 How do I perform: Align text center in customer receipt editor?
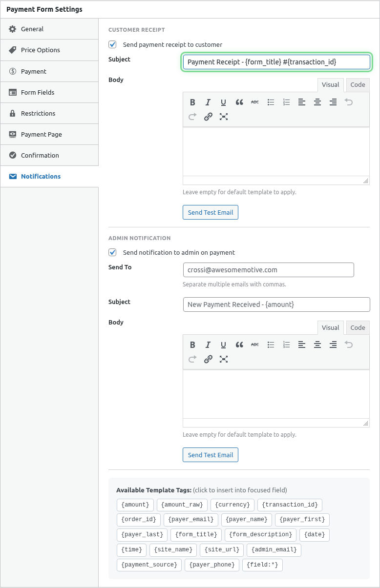coord(317,102)
